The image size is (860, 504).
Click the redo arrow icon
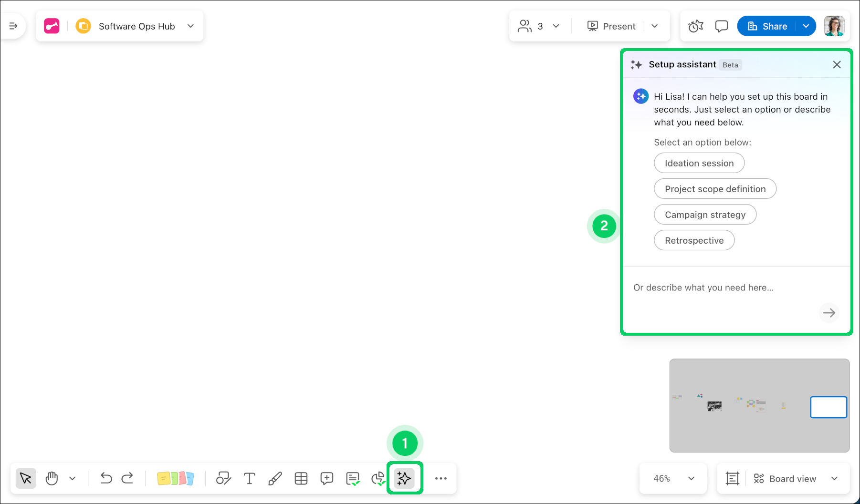pos(127,478)
